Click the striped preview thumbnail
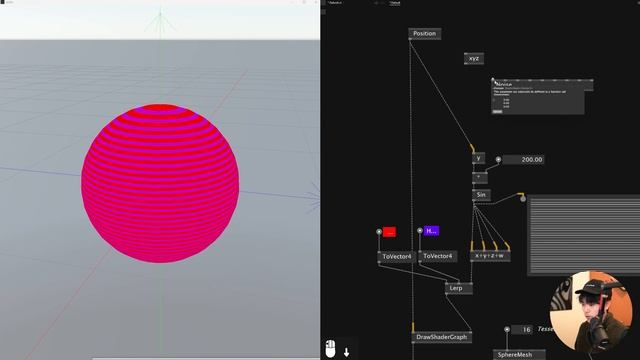 pyautogui.click(x=584, y=235)
